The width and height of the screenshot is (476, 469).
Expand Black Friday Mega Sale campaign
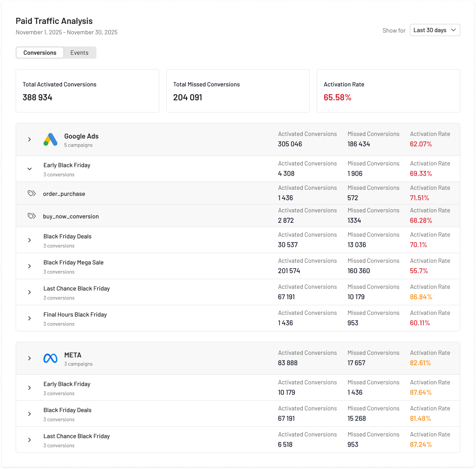coord(30,266)
